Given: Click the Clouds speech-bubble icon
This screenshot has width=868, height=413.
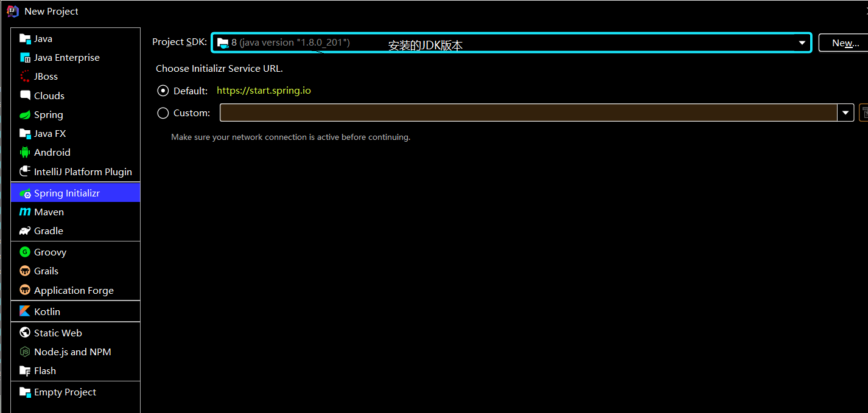Looking at the screenshot, I should 25,95.
